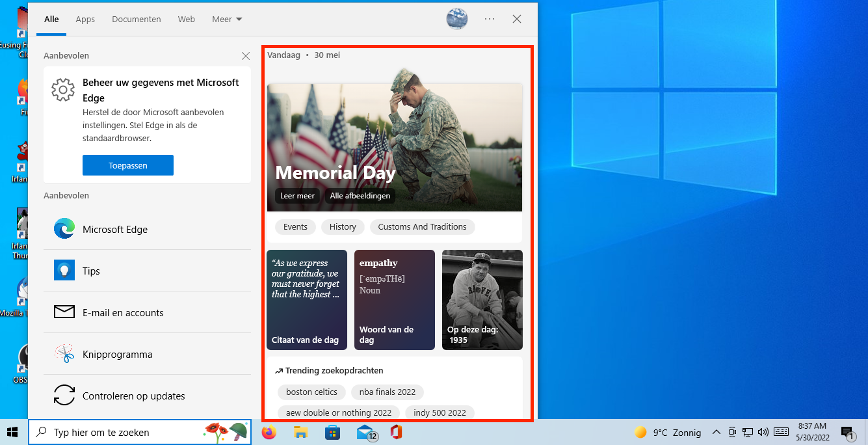Expand the Meer dropdown filter
Viewport: 868px width, 445px height.
[227, 20]
